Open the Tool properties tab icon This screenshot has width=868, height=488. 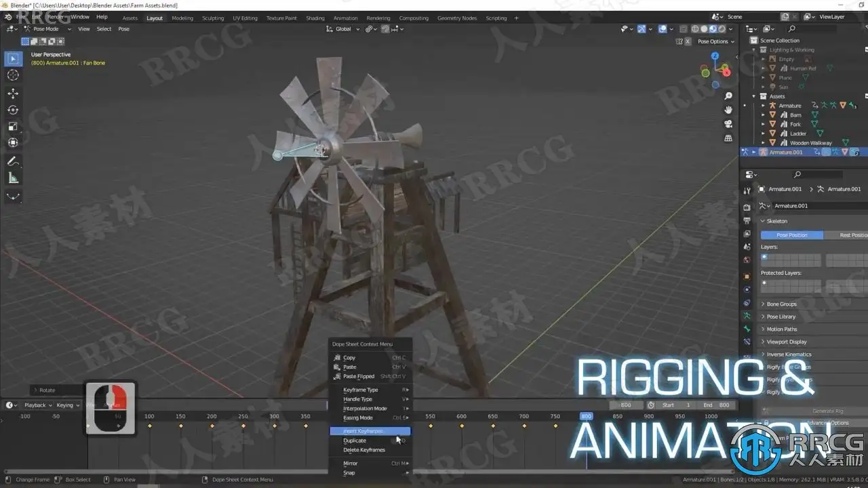(x=747, y=190)
